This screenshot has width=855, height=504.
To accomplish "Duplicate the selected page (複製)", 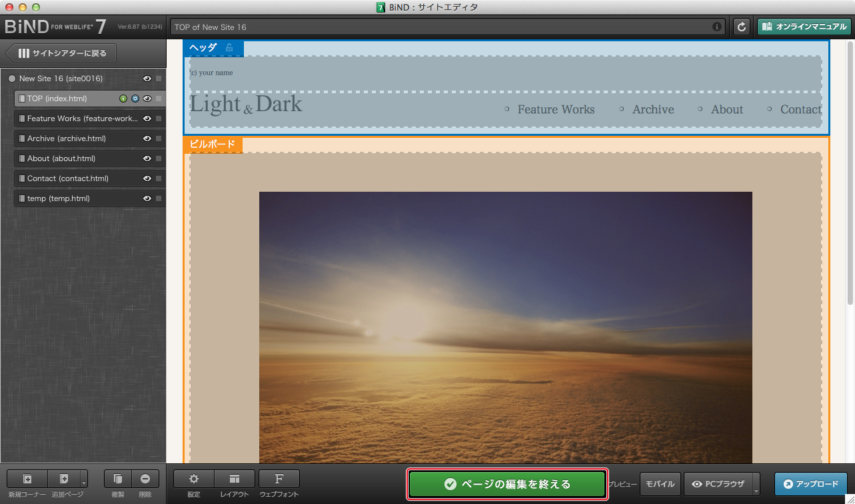I will click(118, 479).
